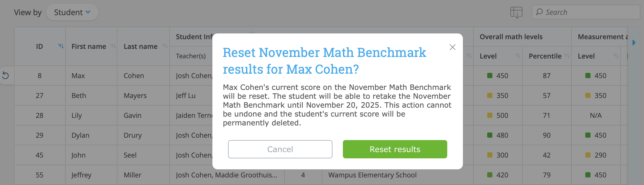Click the reset results undo icon beside Max's row
644x185 pixels.
[5, 76]
